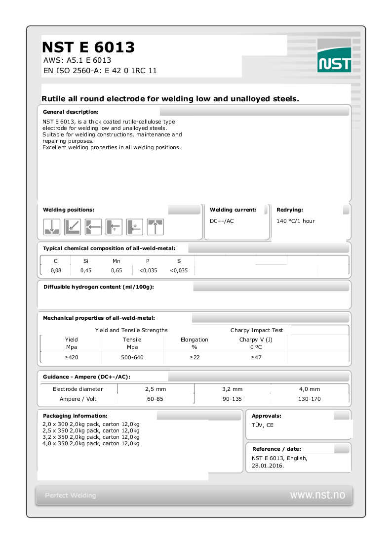Click the P column header
The image size is (392, 555).
[148, 261]
